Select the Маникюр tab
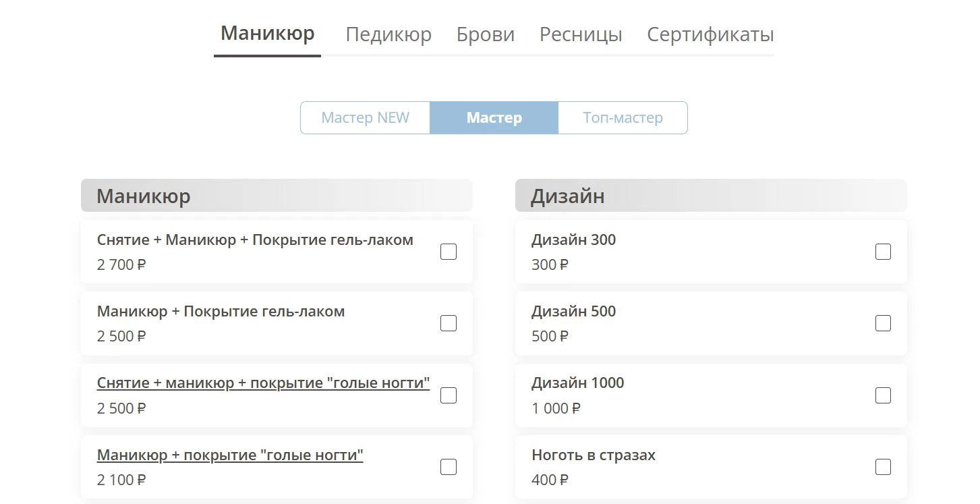The width and height of the screenshot is (980, 504). pyautogui.click(x=267, y=32)
